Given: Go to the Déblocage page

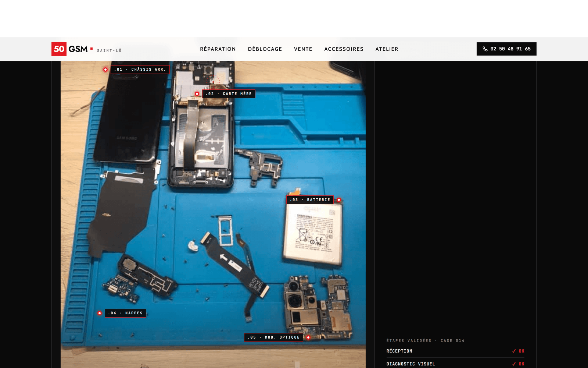Looking at the screenshot, I should [x=265, y=49].
